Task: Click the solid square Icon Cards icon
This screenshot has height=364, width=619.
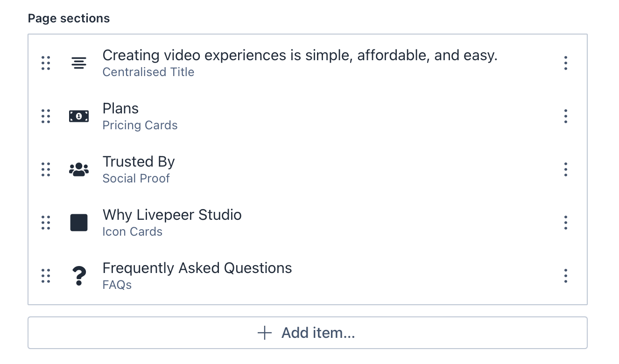Action: [79, 223]
